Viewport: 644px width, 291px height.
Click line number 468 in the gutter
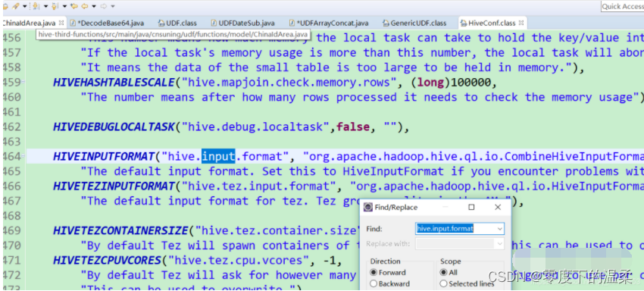pyautogui.click(x=11, y=215)
